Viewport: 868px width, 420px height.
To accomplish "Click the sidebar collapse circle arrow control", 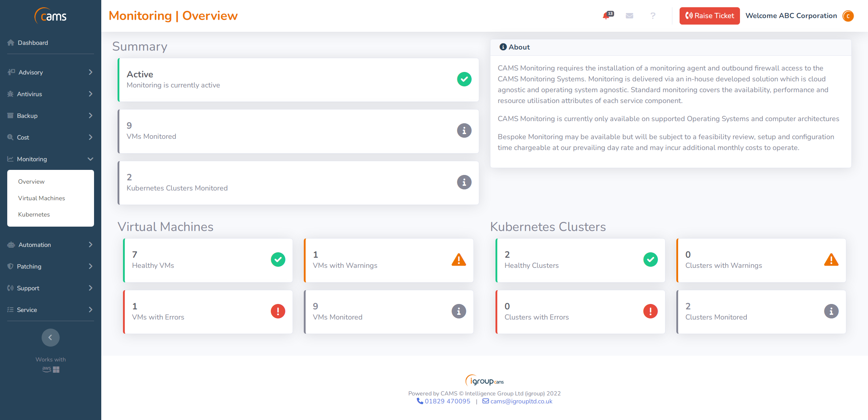I will coord(50,337).
